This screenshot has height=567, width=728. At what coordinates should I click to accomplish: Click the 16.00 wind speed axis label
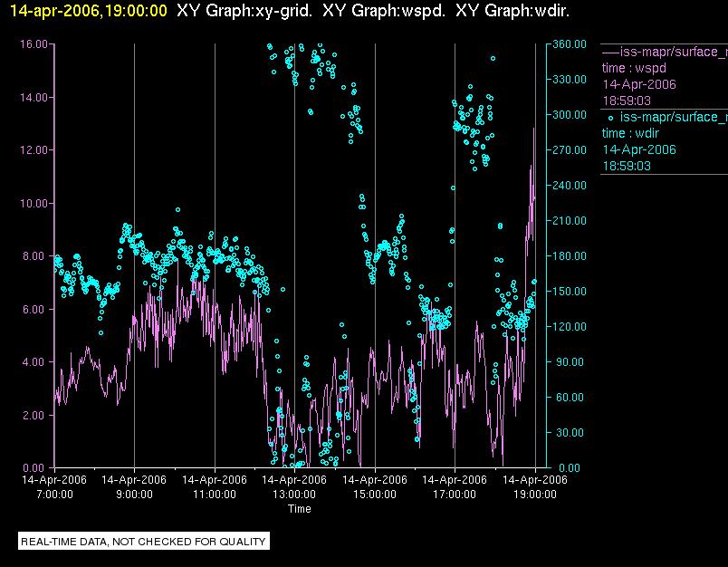click(34, 44)
